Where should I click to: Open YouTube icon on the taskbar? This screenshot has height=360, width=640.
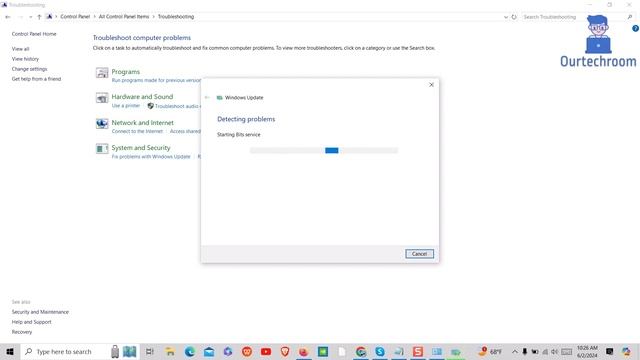click(266, 351)
